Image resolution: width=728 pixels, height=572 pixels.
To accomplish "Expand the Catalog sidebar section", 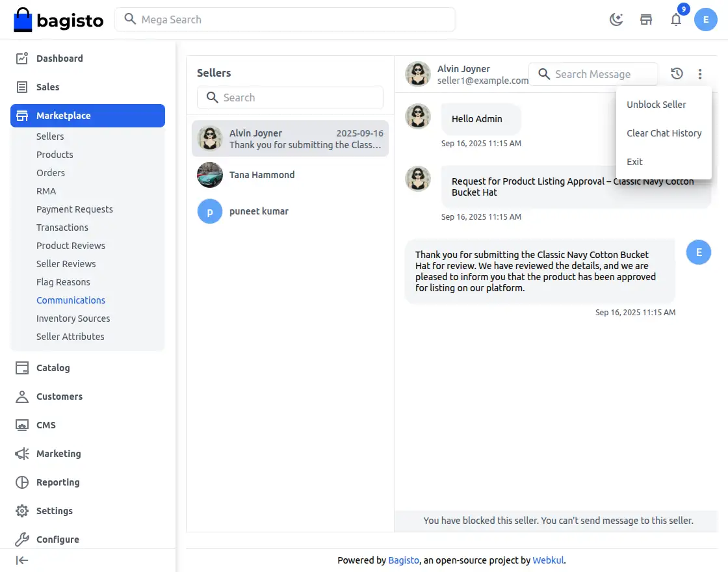I will pyautogui.click(x=53, y=368).
